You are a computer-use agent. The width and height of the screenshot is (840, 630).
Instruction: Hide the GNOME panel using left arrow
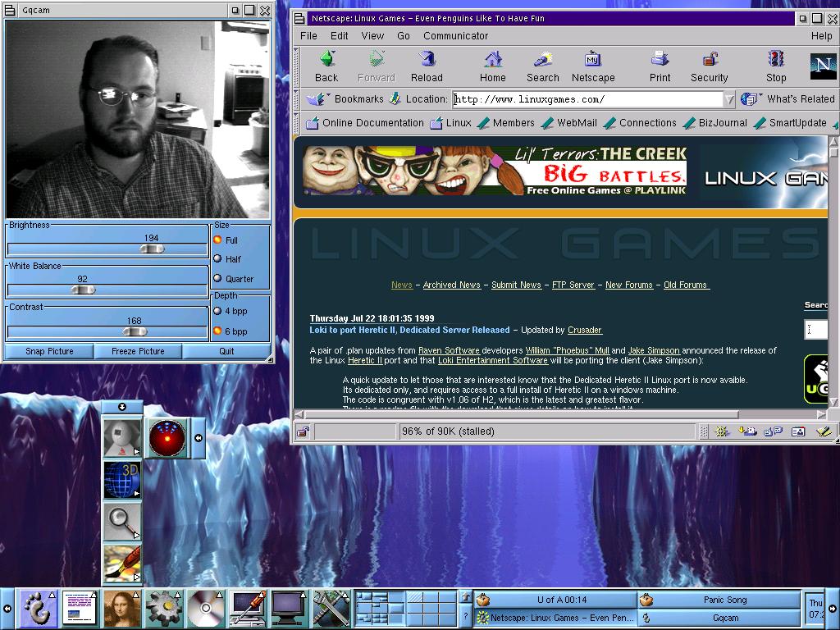(7, 609)
